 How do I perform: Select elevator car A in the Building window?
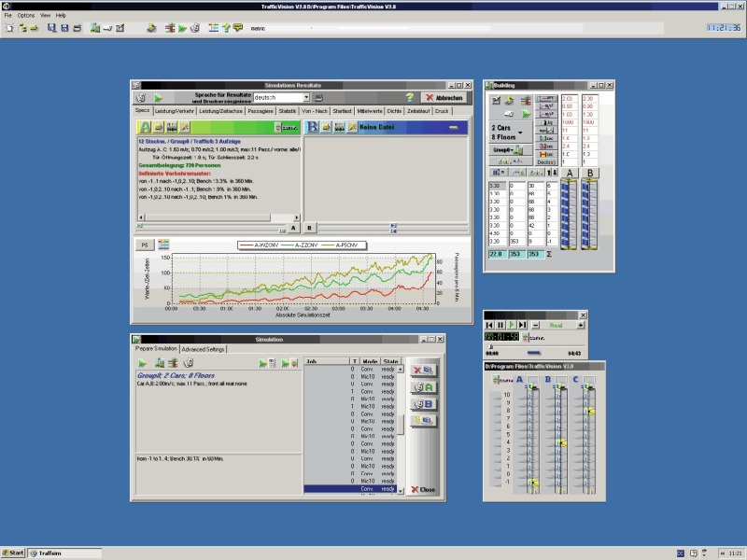click(x=570, y=174)
